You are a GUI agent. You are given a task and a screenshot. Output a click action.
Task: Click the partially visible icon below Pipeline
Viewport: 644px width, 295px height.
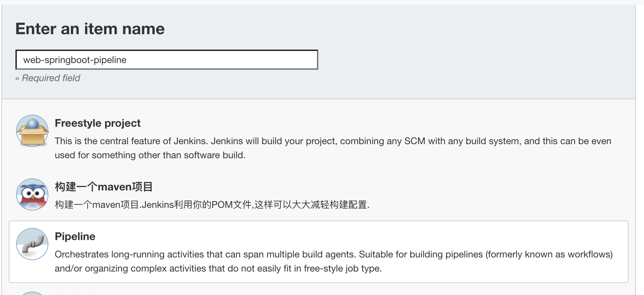pos(32,293)
